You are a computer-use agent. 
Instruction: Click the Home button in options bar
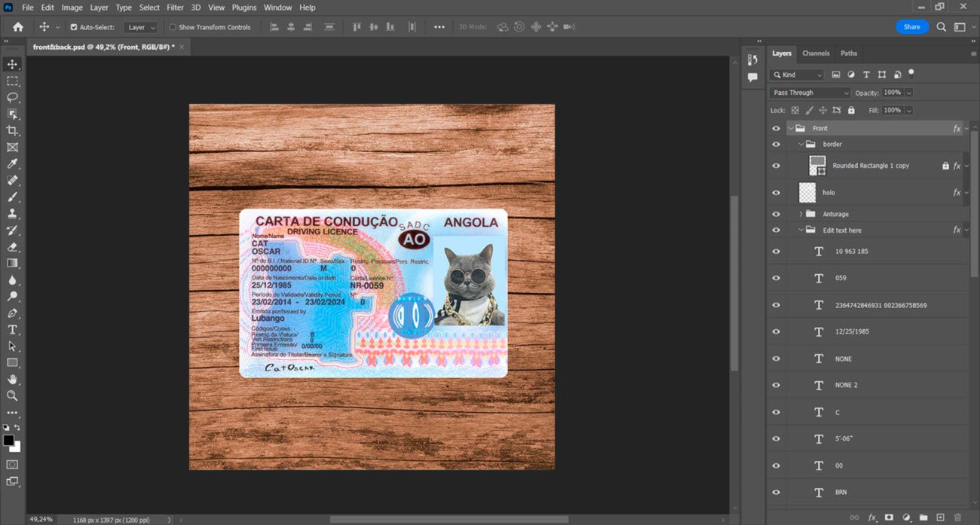tap(18, 27)
